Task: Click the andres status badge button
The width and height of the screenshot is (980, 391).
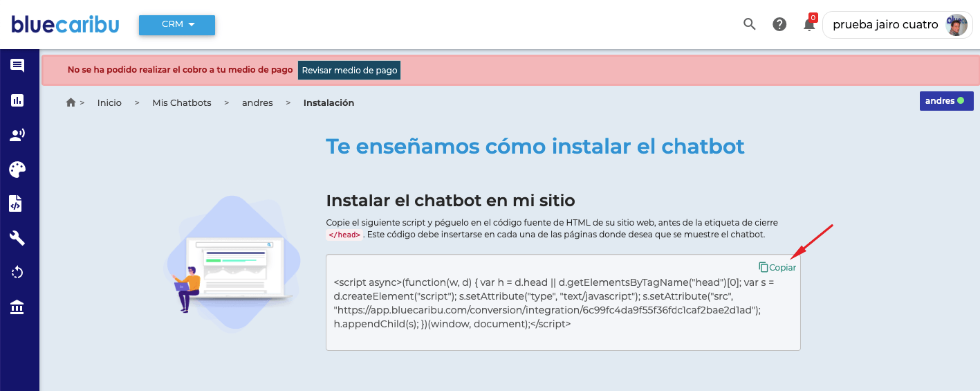Action: click(x=946, y=101)
